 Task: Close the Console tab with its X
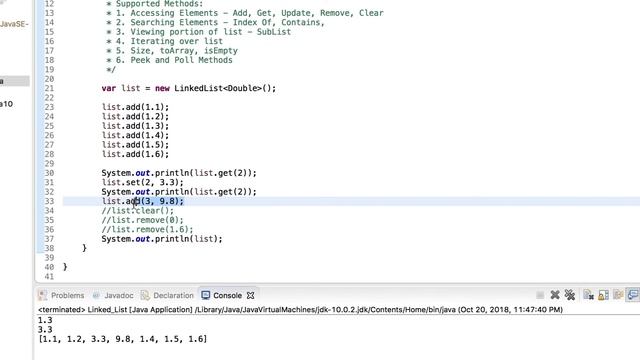(x=251, y=295)
